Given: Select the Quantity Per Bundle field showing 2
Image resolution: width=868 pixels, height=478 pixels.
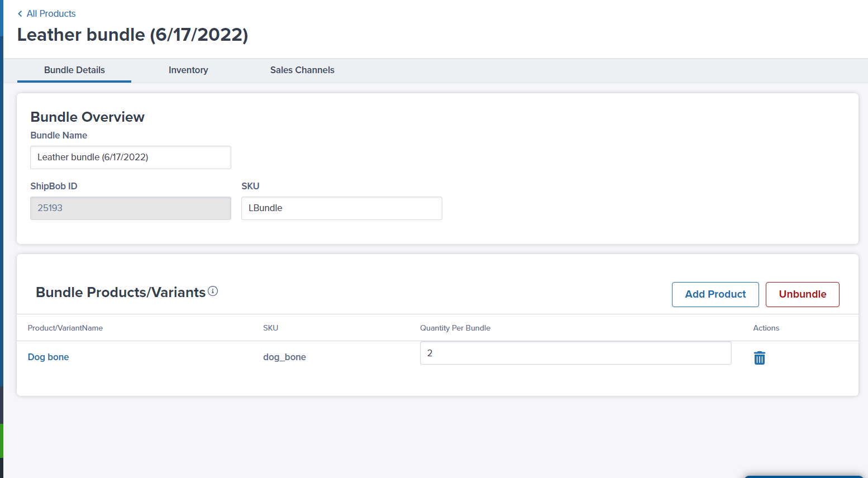Looking at the screenshot, I should 575,353.
